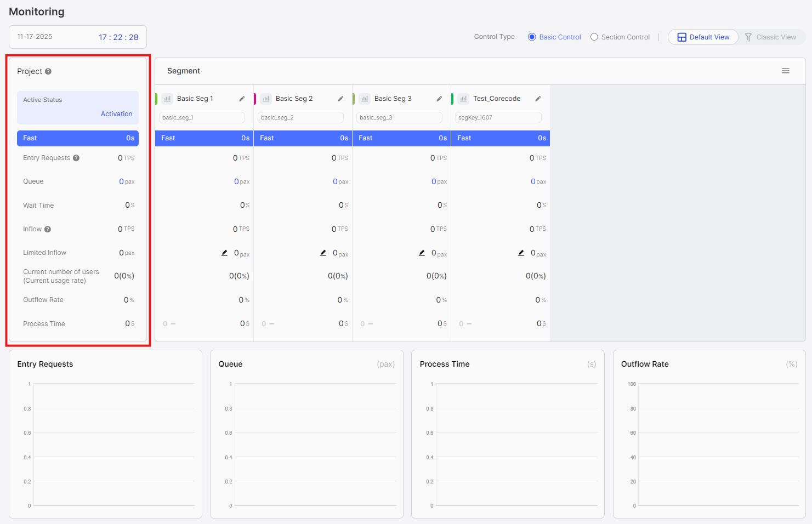Image resolution: width=812 pixels, height=524 pixels.
Task: Open the help tooltip next to Project
Action: pyautogui.click(x=48, y=71)
